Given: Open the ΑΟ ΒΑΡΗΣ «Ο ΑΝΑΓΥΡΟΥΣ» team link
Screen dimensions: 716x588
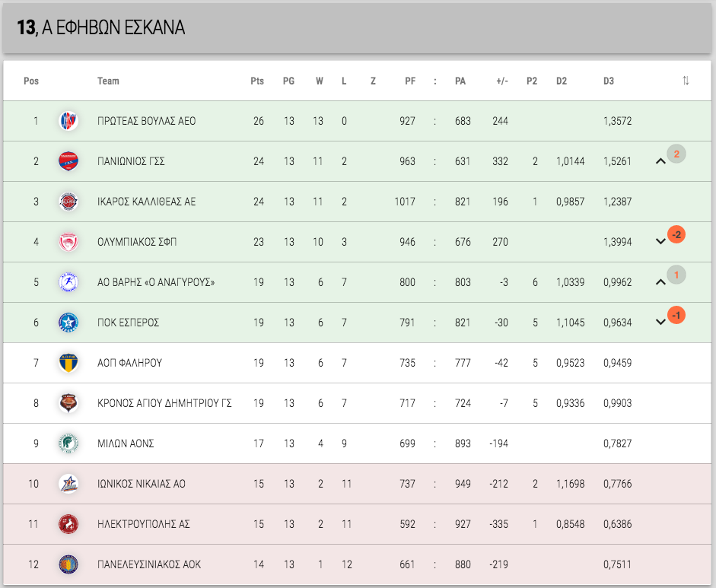Looking at the screenshot, I should pos(156,282).
